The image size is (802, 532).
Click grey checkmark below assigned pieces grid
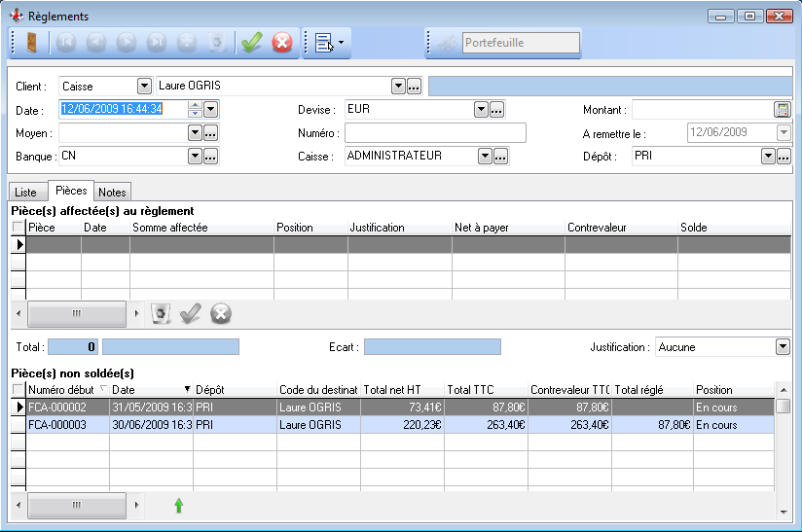(190, 313)
